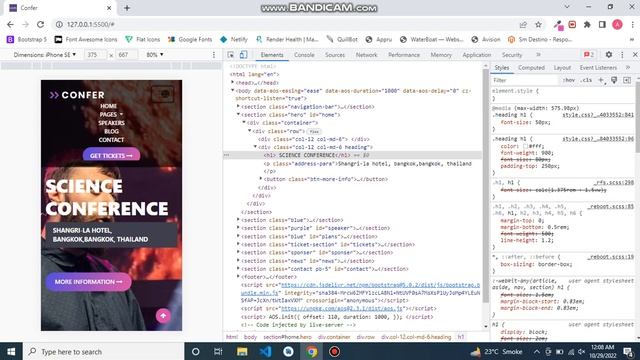Screen dimensions: 640x360
Task: Click the viewport height field 667
Action: point(126,55)
